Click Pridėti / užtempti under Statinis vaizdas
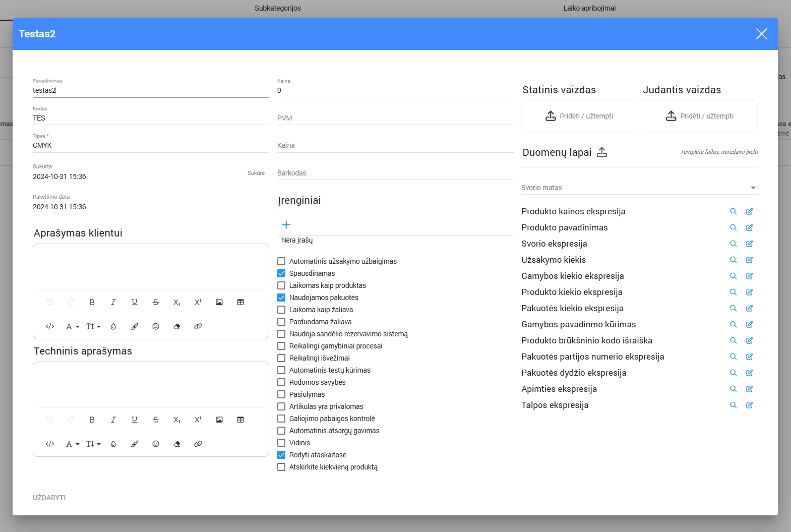The width and height of the screenshot is (791, 532). click(x=579, y=116)
